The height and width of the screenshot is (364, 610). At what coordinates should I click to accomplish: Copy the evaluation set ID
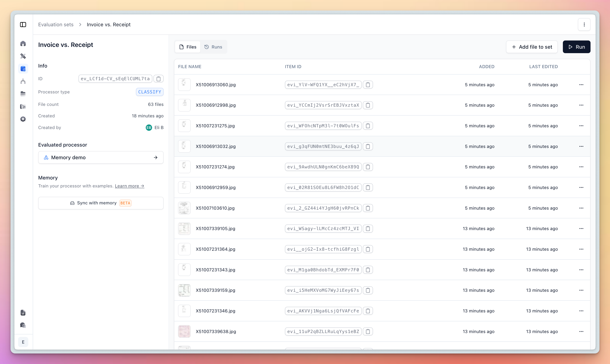point(159,79)
